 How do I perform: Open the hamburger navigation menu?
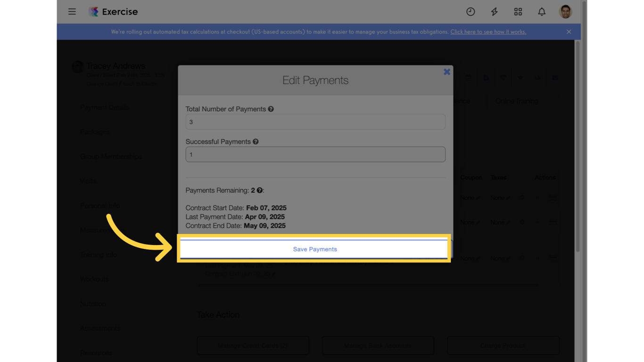(x=72, y=12)
